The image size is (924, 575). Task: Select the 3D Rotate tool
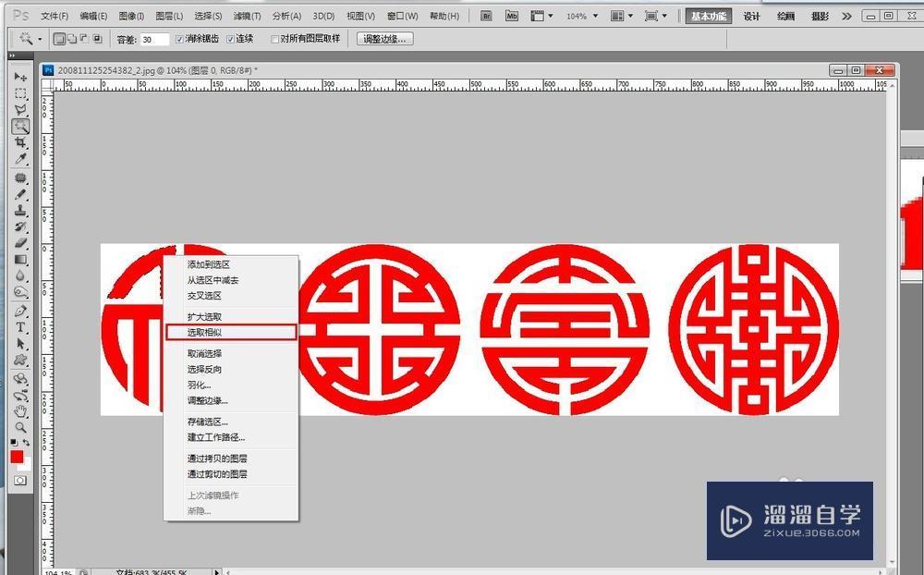20,379
